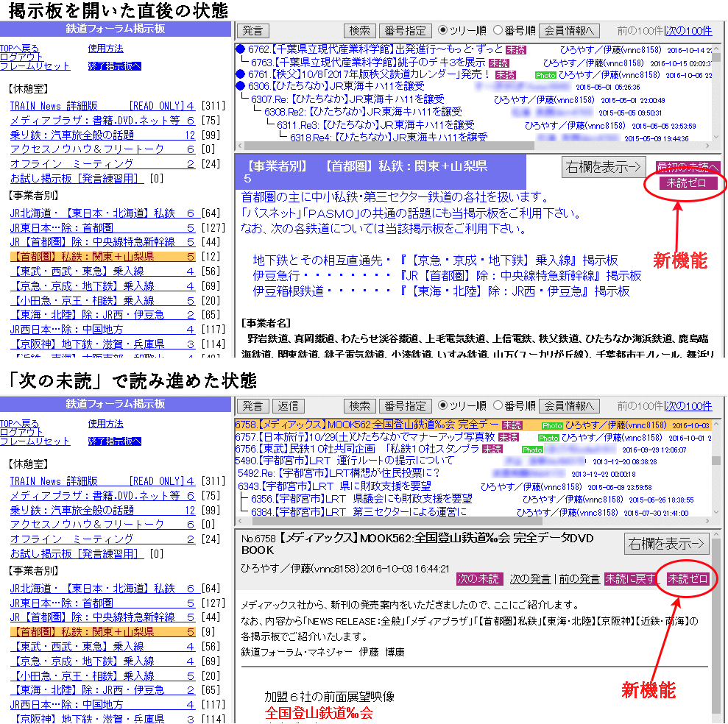Open thread 6306 JR東海キハ11を譲受
Viewport: 728px width, 724px height.
tap(336, 86)
